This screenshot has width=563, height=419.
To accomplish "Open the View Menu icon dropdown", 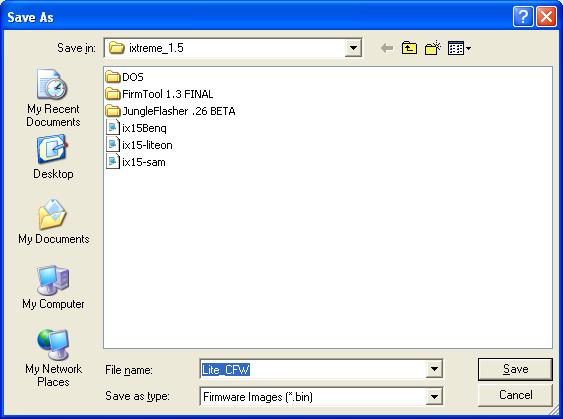I will [459, 48].
